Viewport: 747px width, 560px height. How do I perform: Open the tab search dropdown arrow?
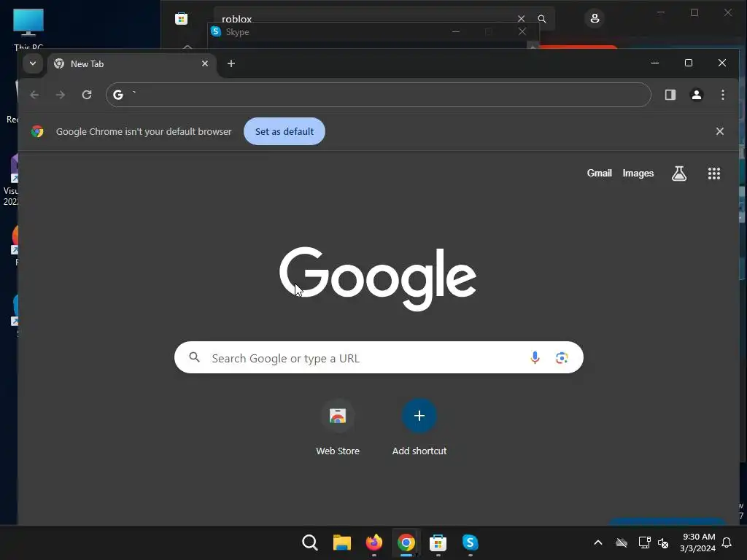tap(32, 63)
